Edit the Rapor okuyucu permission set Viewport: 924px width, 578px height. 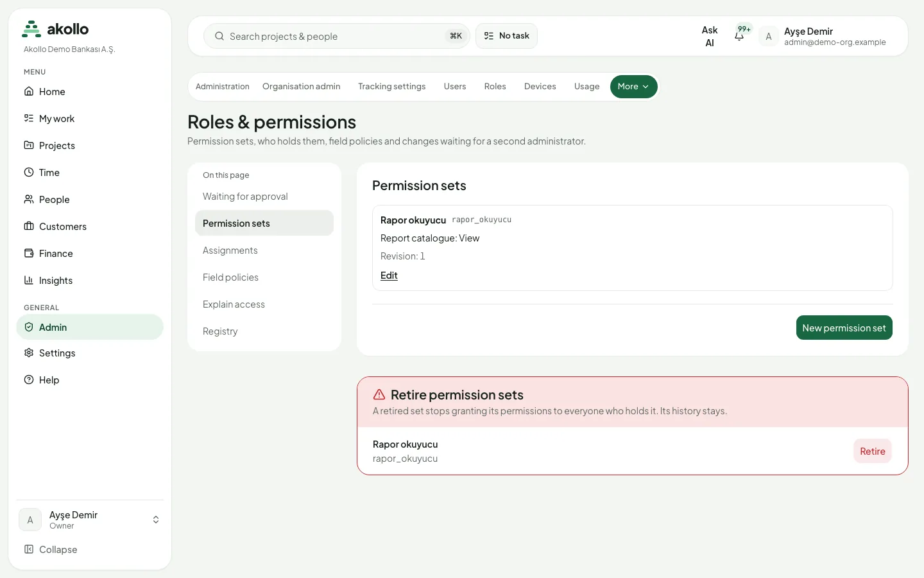(x=389, y=276)
